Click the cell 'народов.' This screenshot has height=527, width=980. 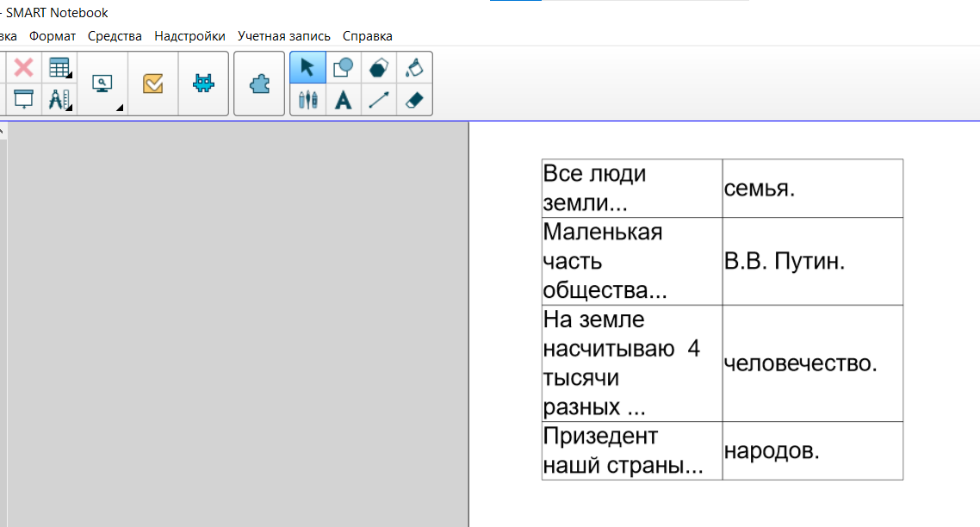tap(812, 450)
